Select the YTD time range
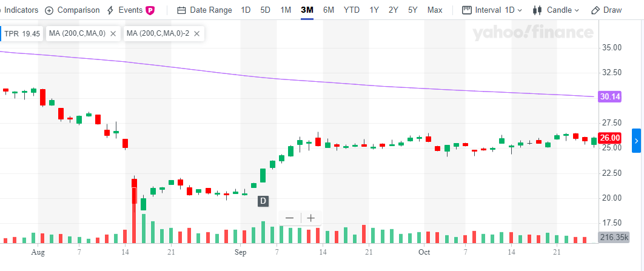This screenshot has height=271, width=644. pos(351,10)
